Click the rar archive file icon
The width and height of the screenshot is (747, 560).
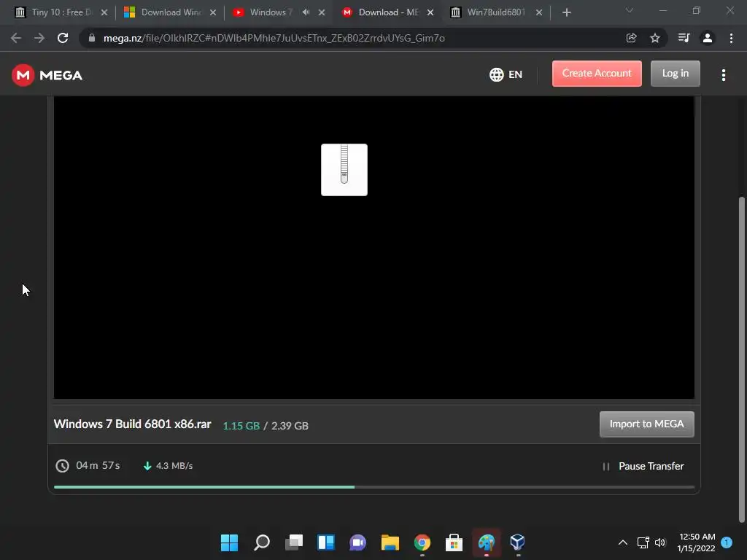[x=344, y=169]
